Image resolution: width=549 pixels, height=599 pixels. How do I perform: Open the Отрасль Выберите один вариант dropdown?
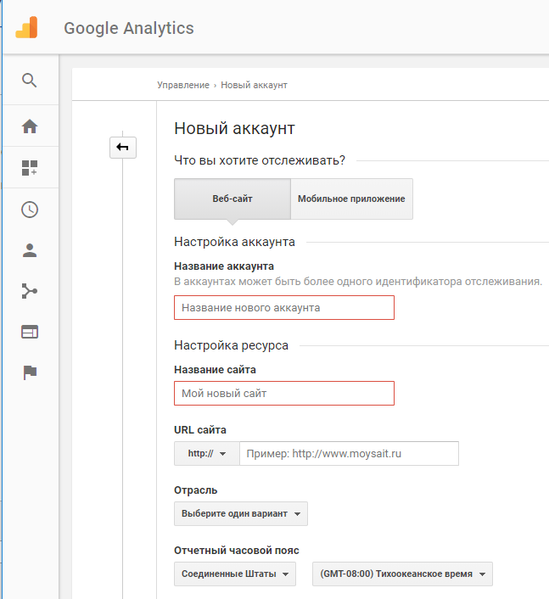point(241,513)
